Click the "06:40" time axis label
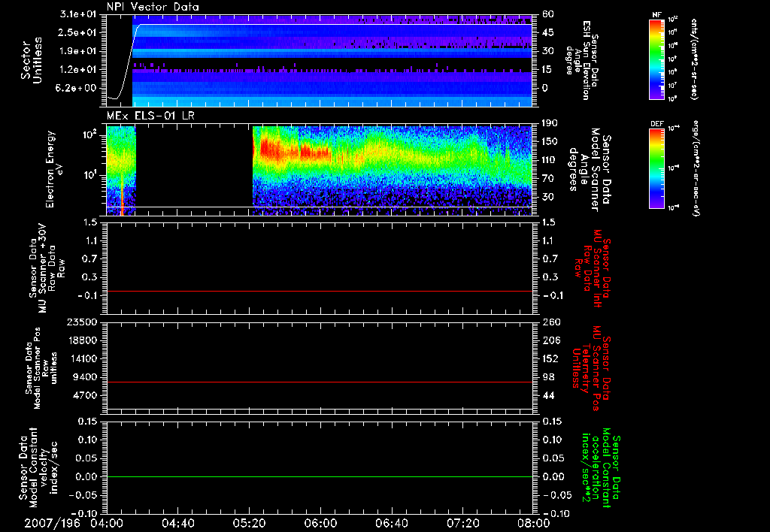 click(391, 523)
